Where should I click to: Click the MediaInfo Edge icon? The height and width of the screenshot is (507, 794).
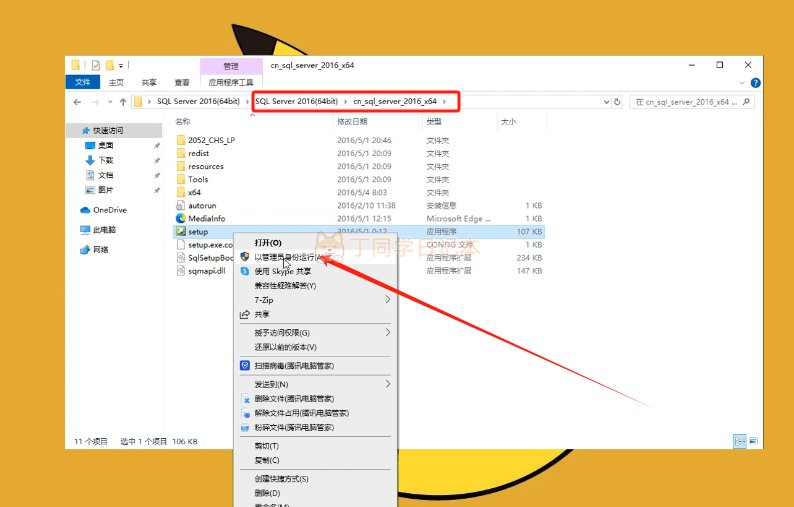pos(180,218)
